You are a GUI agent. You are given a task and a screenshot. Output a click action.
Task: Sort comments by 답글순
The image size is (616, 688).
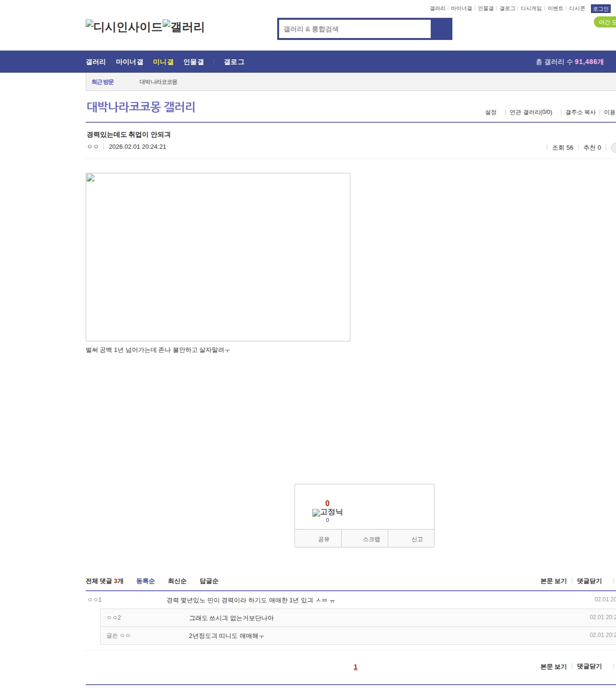(x=209, y=581)
